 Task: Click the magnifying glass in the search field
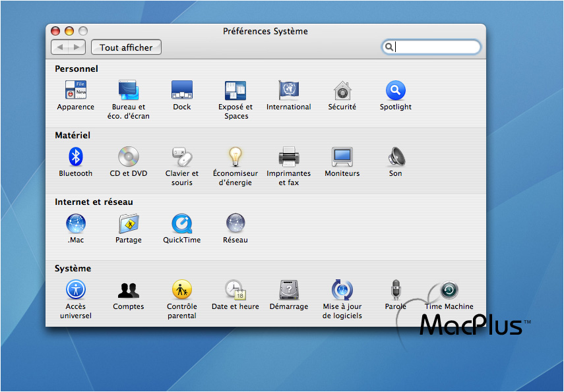[x=389, y=47]
